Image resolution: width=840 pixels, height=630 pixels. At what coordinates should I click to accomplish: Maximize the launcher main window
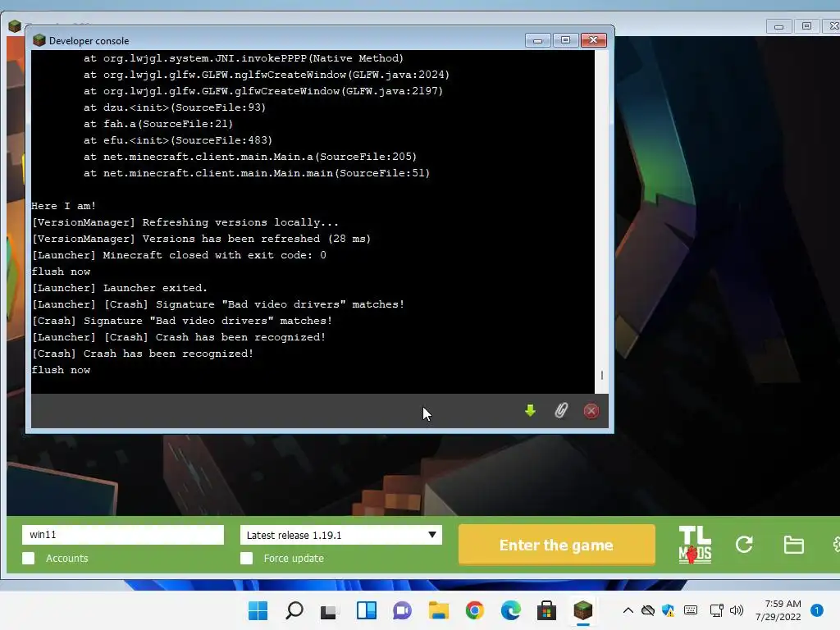click(806, 26)
